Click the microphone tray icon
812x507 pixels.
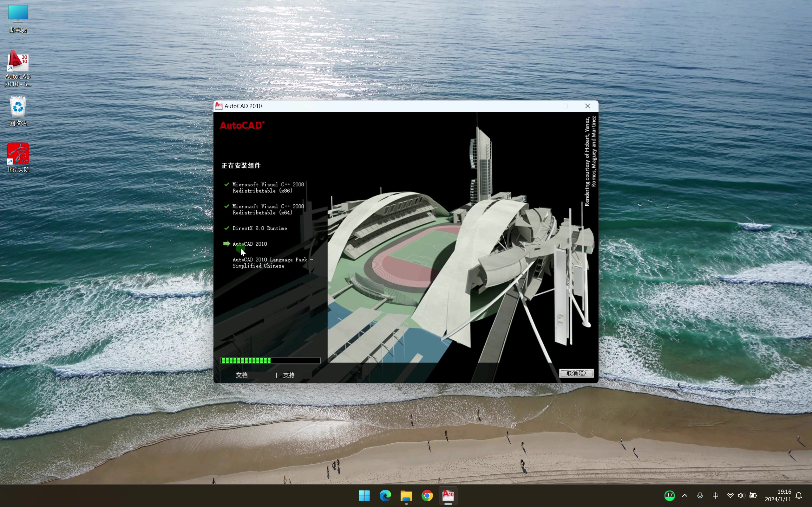pos(700,496)
